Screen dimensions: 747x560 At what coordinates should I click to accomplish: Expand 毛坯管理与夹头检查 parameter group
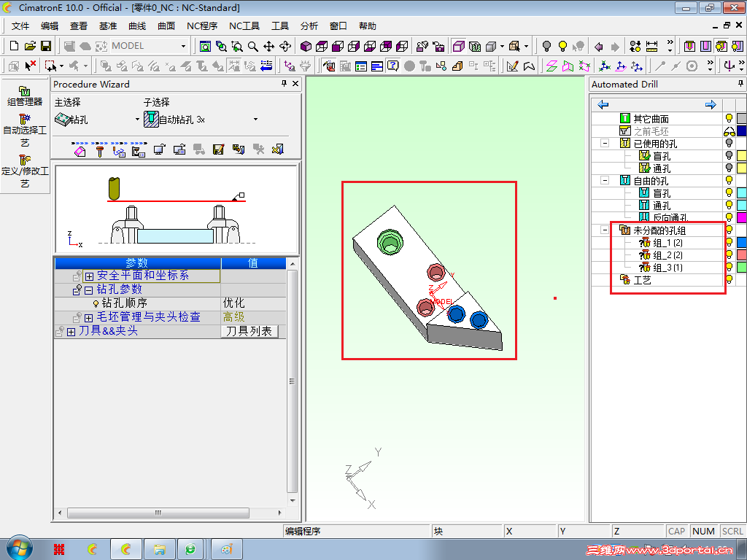coord(88,318)
